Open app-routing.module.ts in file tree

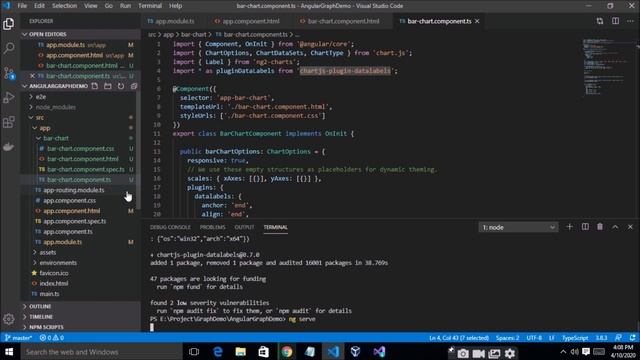pyautogui.click(x=74, y=190)
